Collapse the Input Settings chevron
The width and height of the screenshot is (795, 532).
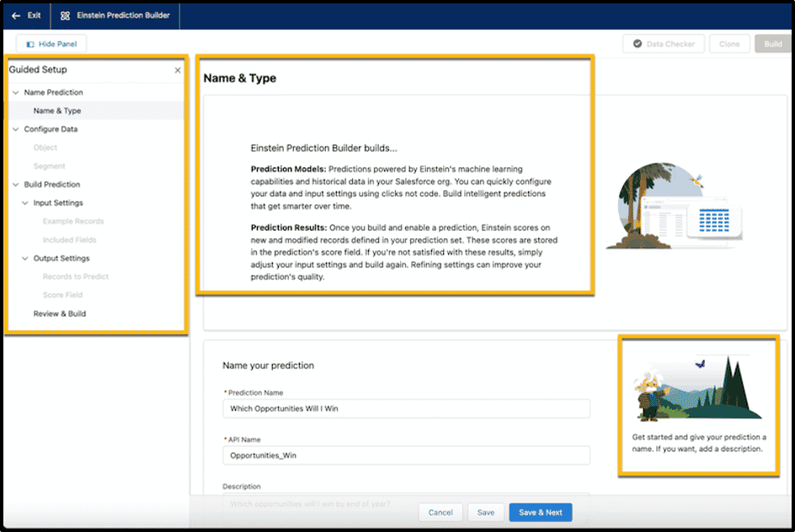pyautogui.click(x=25, y=203)
